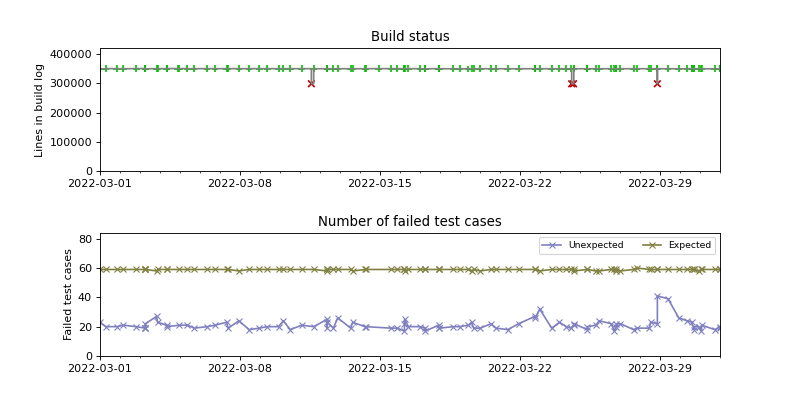This screenshot has height=400, width=800.
Task: Click the 'Lines in build log' axis label
Action: click(x=40, y=110)
